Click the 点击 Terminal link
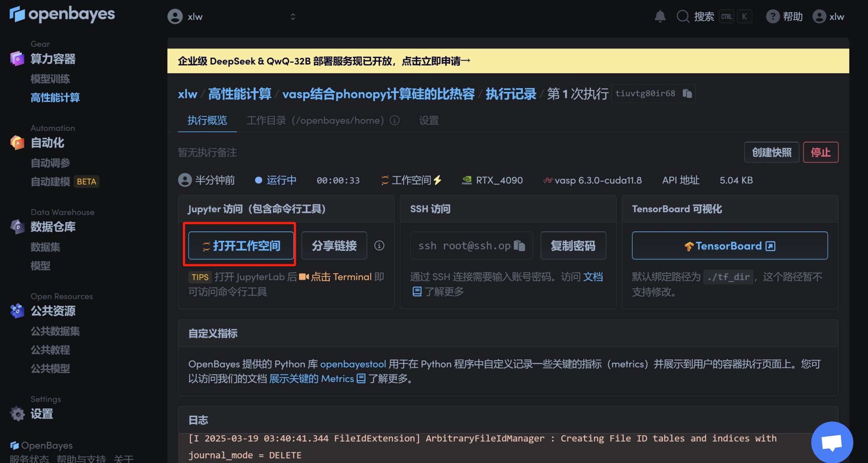The image size is (868, 463). click(x=341, y=277)
